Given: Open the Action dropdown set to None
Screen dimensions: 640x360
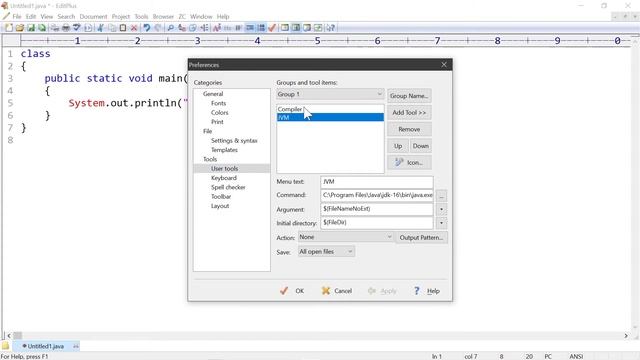Looking at the screenshot, I should coord(345,237).
